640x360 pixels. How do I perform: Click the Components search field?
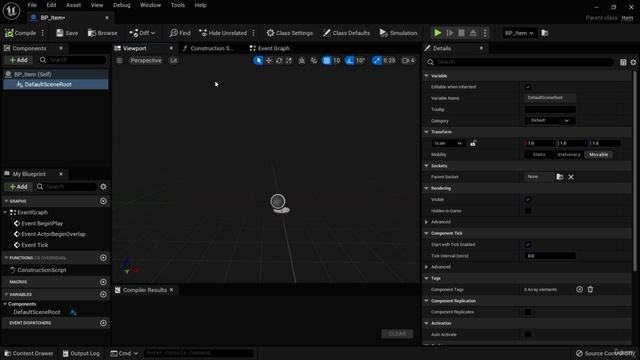click(73, 60)
